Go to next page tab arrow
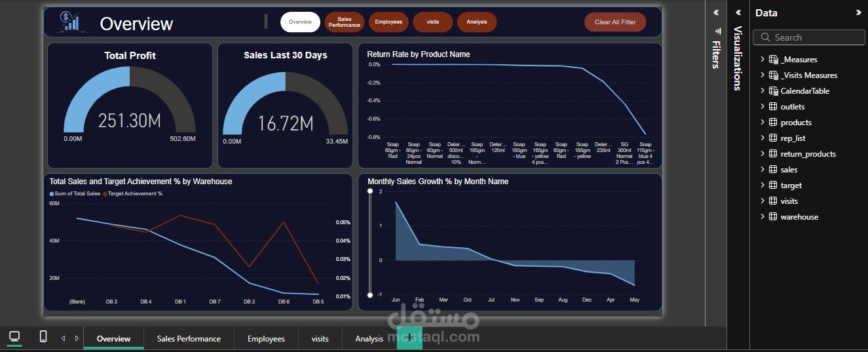This screenshot has width=868, height=352. 77,338
